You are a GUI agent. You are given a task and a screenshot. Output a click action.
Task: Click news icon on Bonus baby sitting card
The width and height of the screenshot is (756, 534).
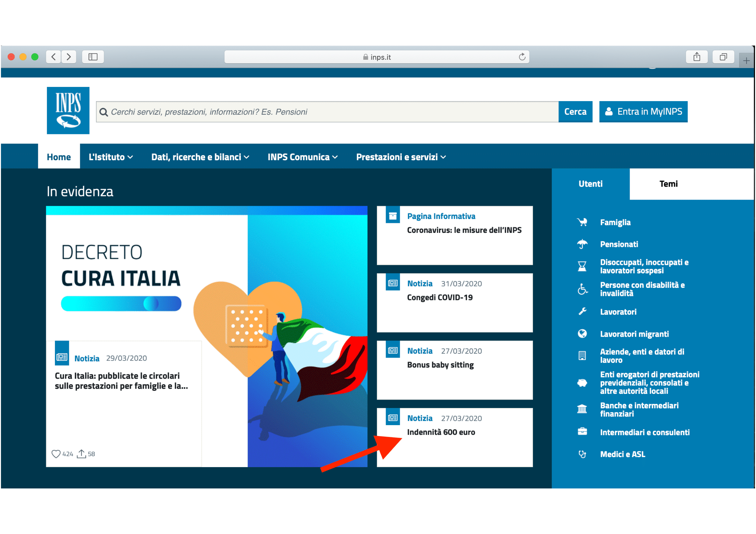pos(393,350)
